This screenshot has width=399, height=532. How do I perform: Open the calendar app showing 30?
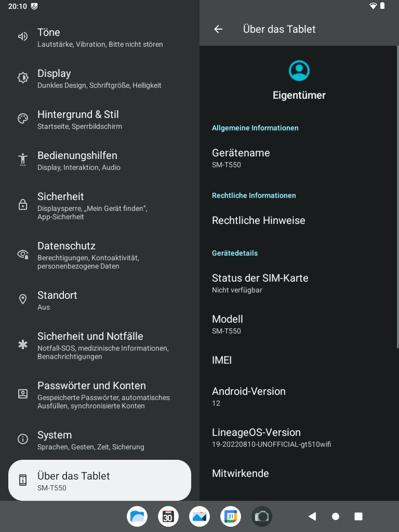click(x=168, y=516)
